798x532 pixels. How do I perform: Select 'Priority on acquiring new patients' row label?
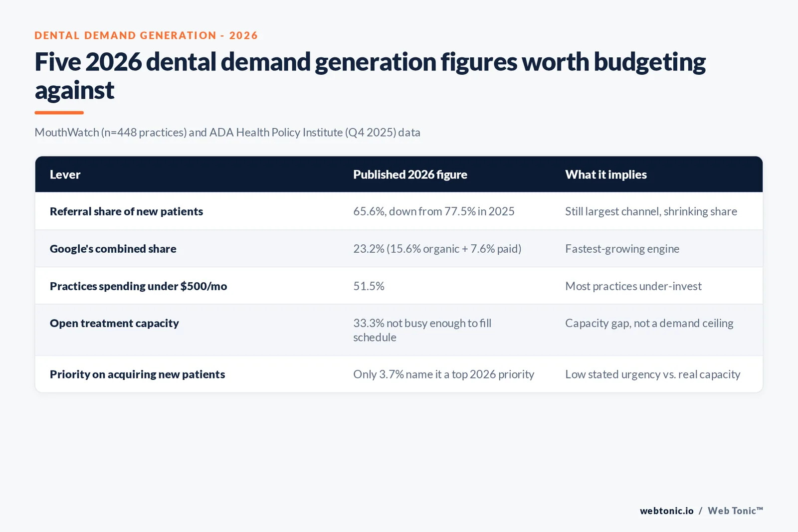pos(137,374)
